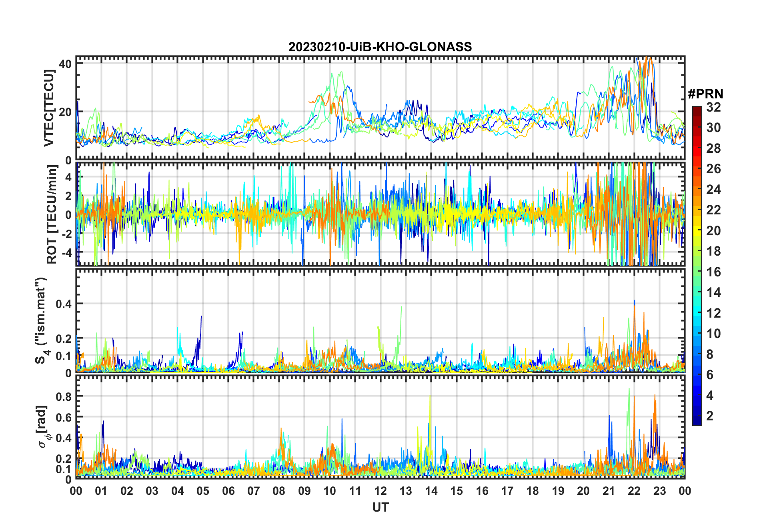Screen dimensions: 761x532
Task: Click x-axis tick label 07
Action: [254, 491]
